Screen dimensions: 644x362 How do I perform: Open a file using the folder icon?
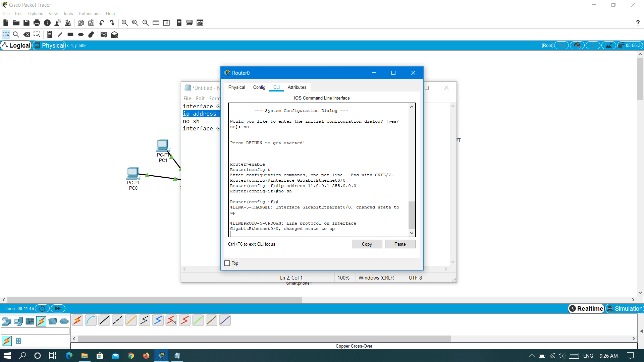click(16, 23)
